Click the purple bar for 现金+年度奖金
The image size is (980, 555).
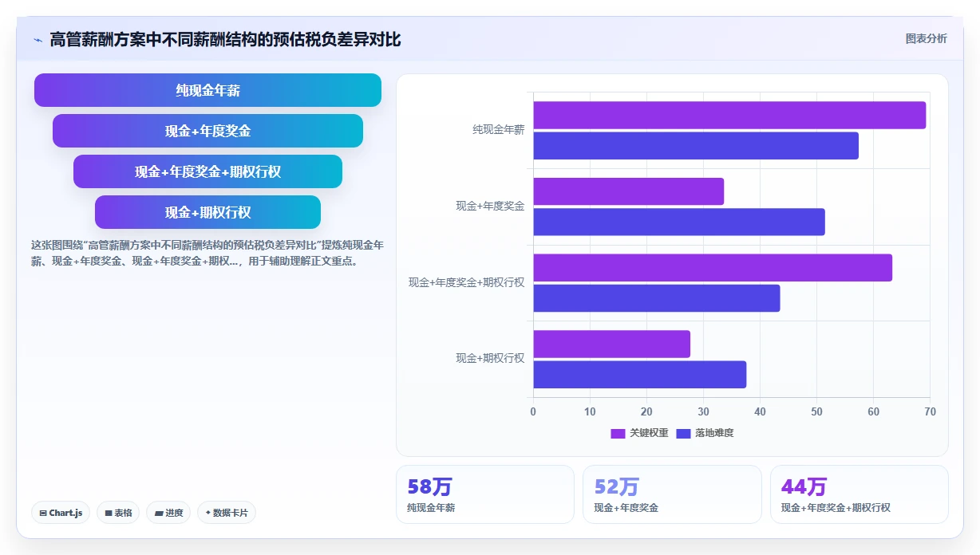[628, 191]
